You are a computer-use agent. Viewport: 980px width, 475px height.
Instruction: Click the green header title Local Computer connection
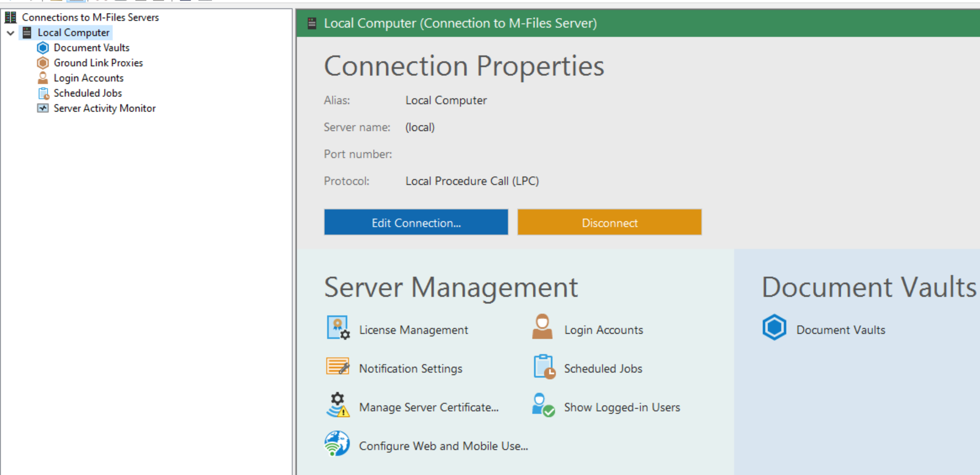460,23
